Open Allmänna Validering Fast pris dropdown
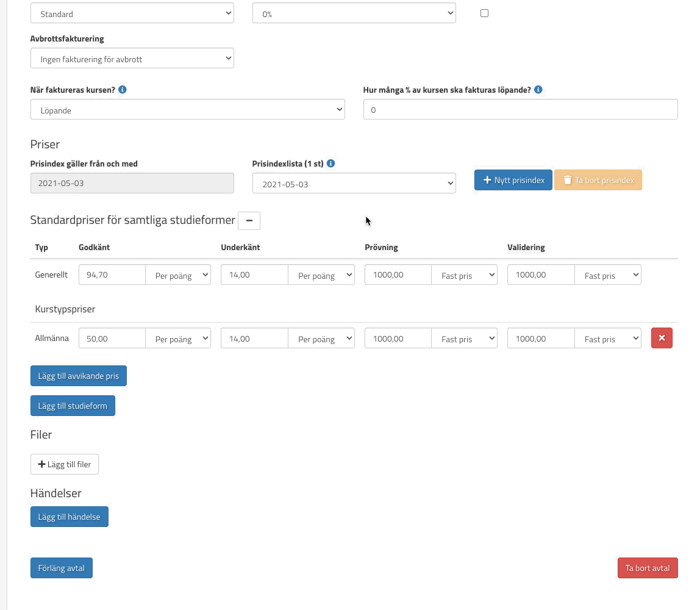This screenshot has width=700, height=610. coord(607,339)
